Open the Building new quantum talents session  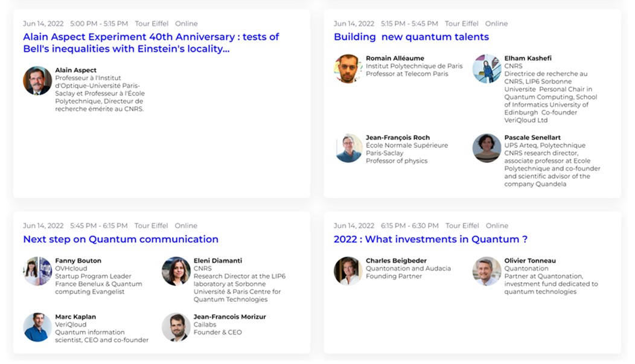pyautogui.click(x=411, y=37)
